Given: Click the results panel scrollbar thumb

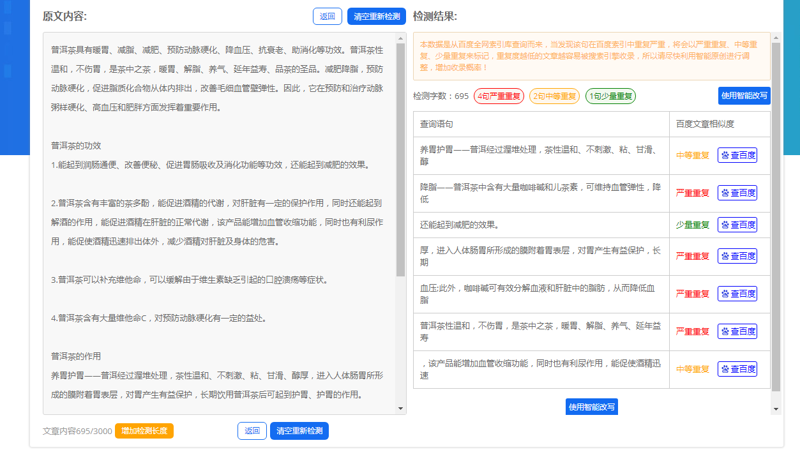Looking at the screenshot, I should 776,217.
